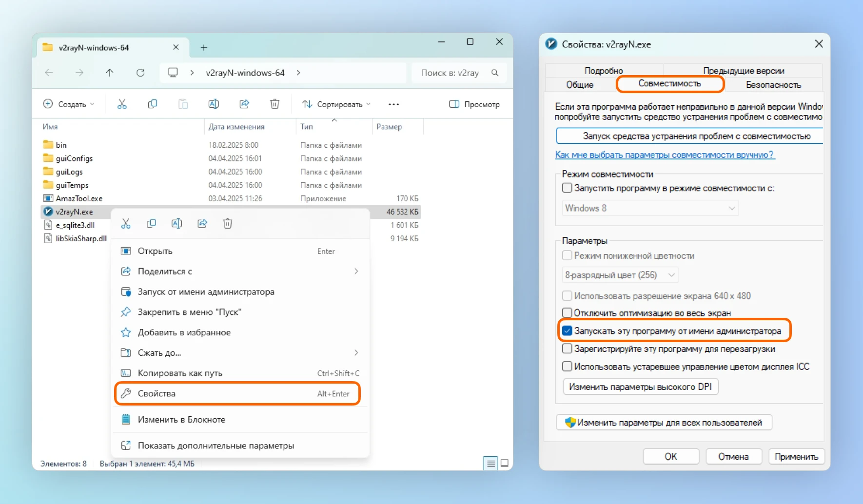Click the Delete trash icon in context menu
Image resolution: width=863 pixels, height=504 pixels.
(x=227, y=224)
